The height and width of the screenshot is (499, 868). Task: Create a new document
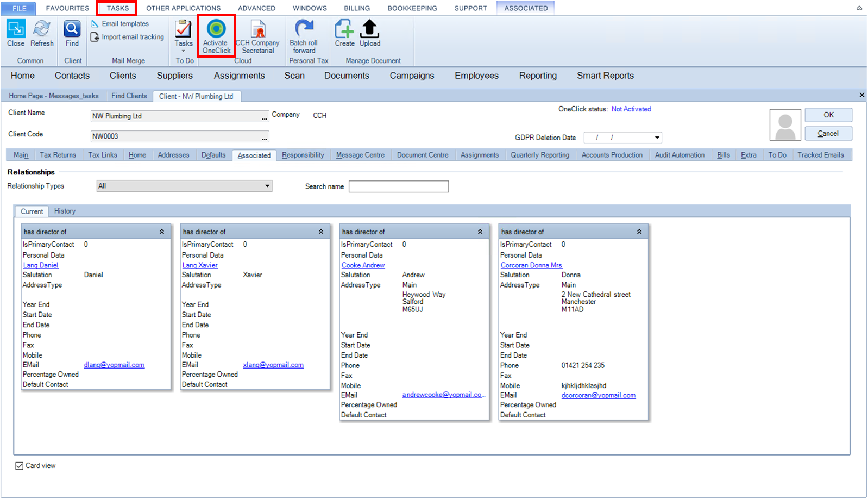344,33
